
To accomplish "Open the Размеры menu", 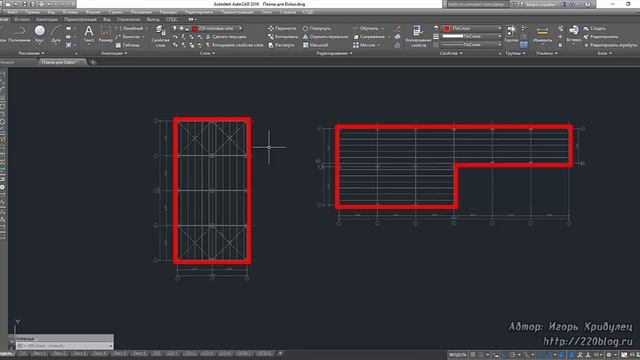I will pos(168,12).
